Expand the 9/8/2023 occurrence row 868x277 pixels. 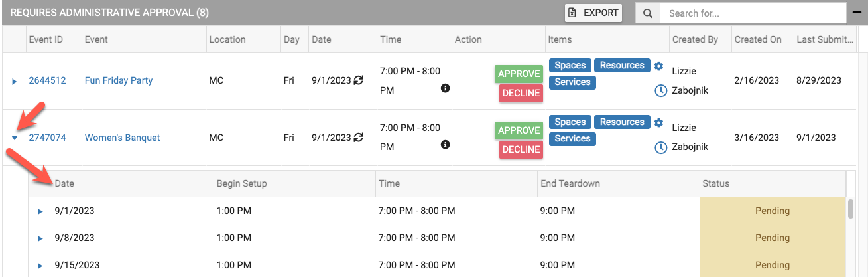coord(40,238)
